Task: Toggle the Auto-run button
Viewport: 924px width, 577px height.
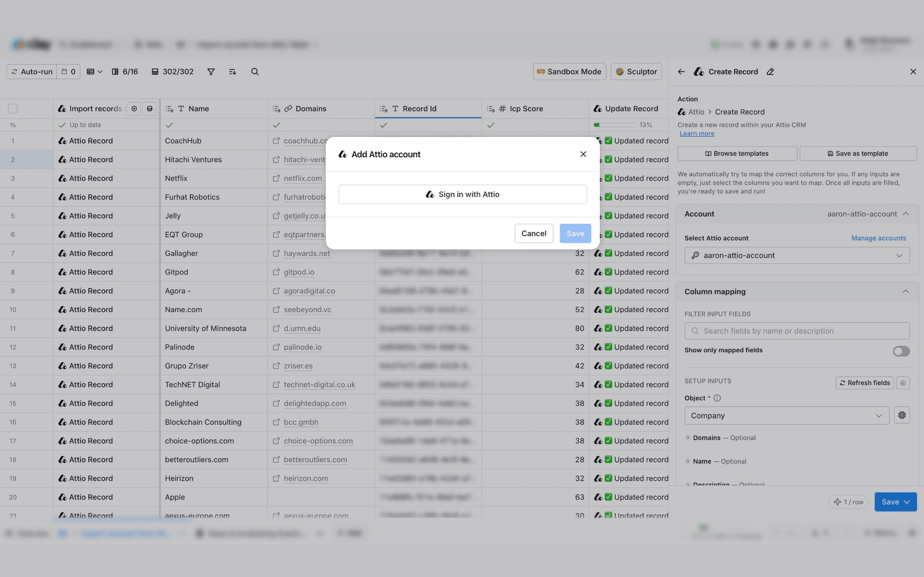Action: tap(32, 72)
